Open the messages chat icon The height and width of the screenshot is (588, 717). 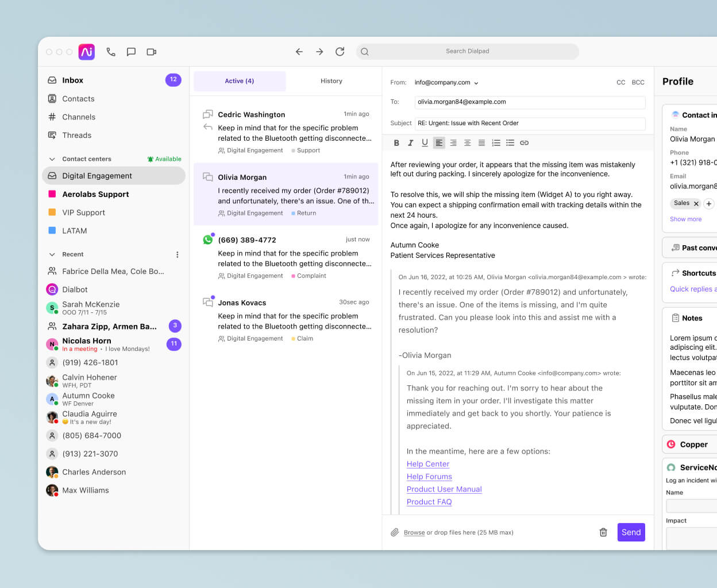131,52
